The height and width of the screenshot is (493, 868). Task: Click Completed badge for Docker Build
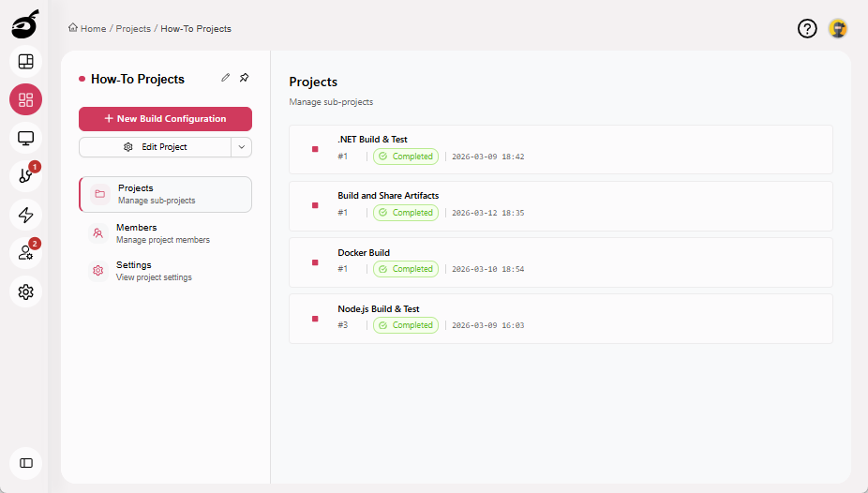(406, 269)
